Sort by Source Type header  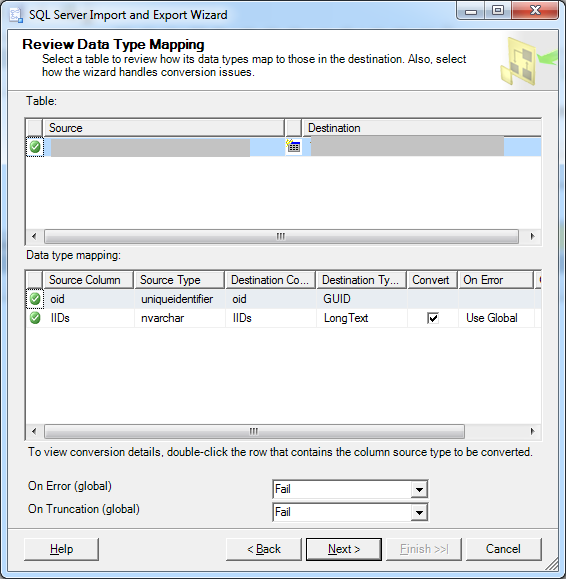(179, 280)
